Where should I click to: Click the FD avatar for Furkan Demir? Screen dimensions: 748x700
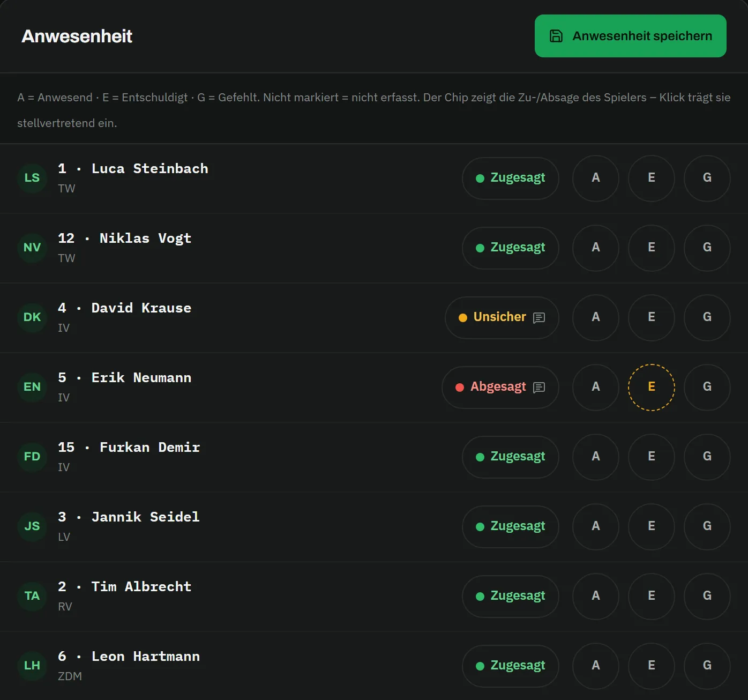32,457
